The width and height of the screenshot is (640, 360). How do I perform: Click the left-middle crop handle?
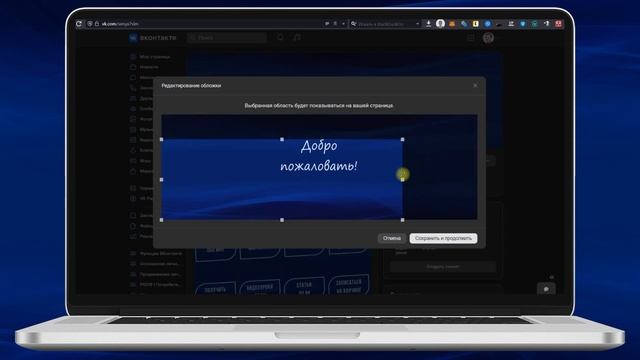click(162, 180)
